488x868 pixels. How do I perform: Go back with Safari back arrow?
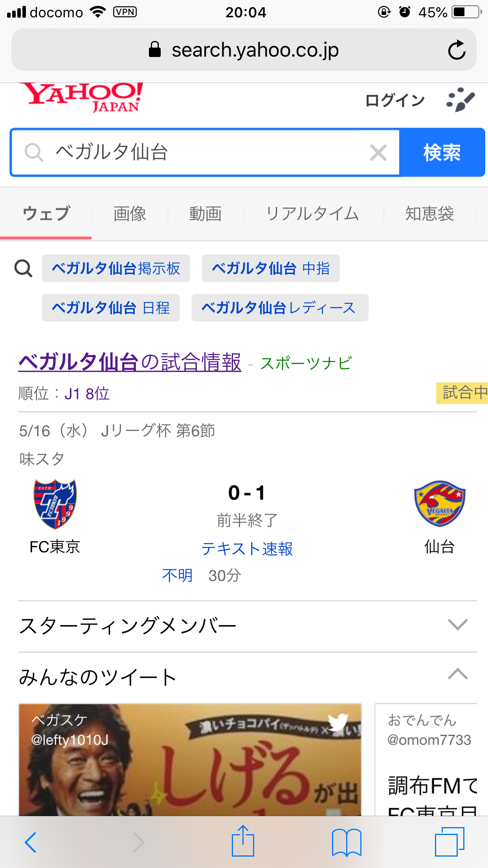point(31,842)
